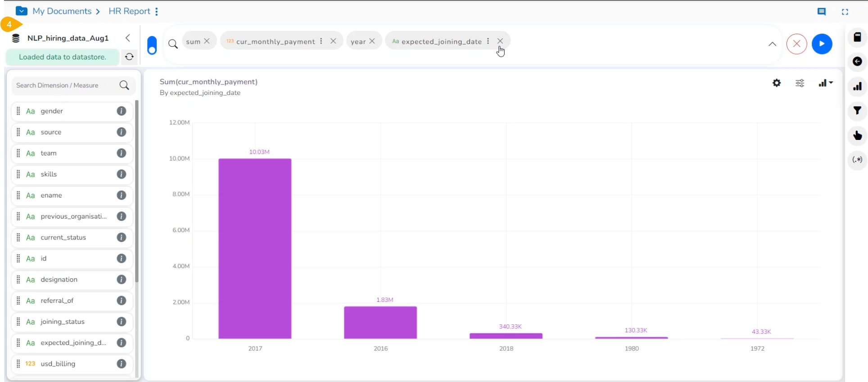Run the search query with play button
This screenshot has height=382, width=868.
pos(822,44)
